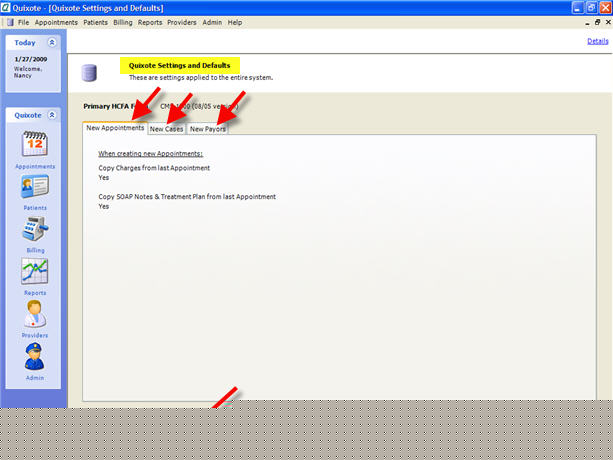Click the Providers label in sidebar
613x460 pixels.
pyautogui.click(x=35, y=335)
